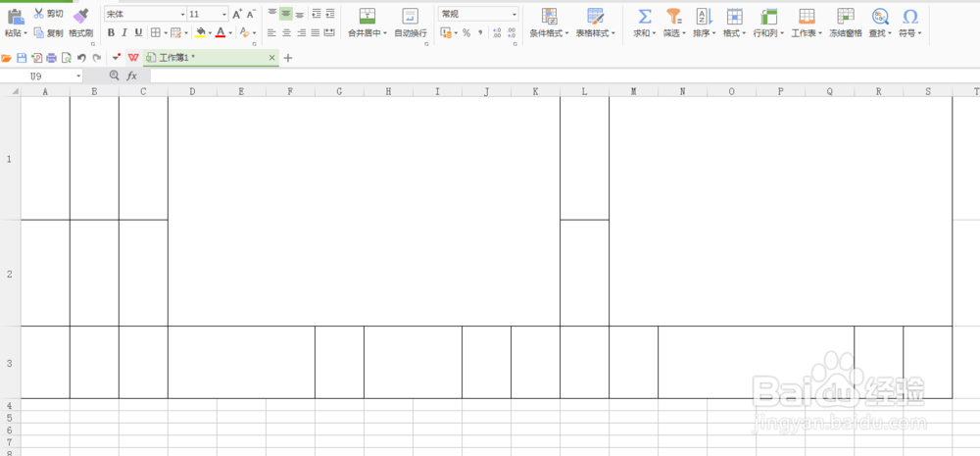
Task: Open the Worksheet (工作表) menu button
Action: click(807, 24)
